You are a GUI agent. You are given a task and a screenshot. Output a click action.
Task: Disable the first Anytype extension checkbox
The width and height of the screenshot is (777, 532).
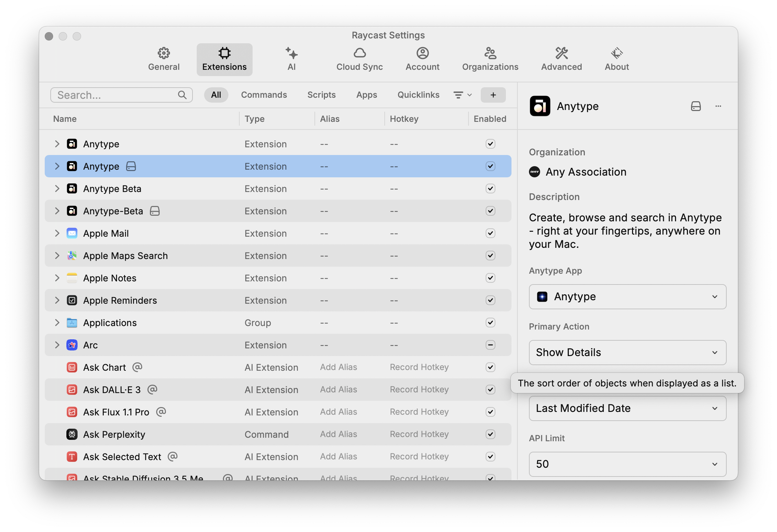point(490,144)
